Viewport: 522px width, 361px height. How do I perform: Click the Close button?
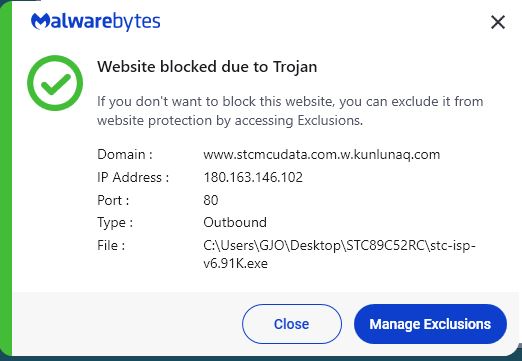coord(292,324)
